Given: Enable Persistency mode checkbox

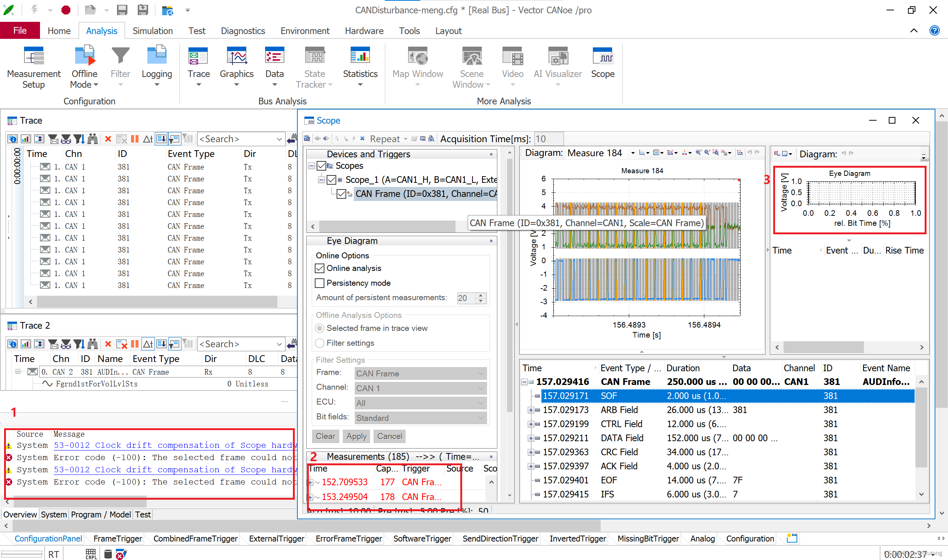Looking at the screenshot, I should [x=320, y=283].
